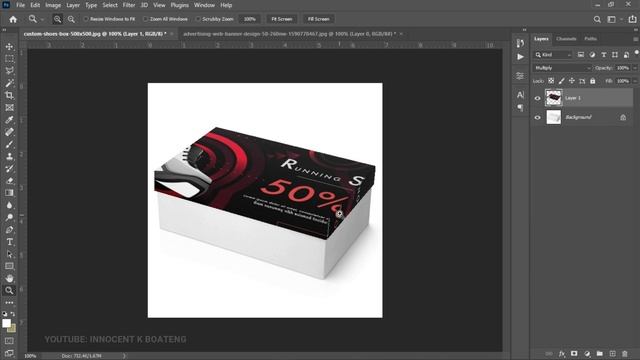Create new fill or adjustment layer

(x=587, y=353)
